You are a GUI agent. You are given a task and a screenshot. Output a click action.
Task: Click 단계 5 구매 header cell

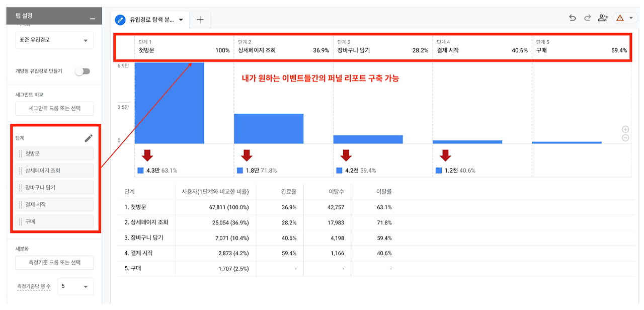(x=581, y=47)
